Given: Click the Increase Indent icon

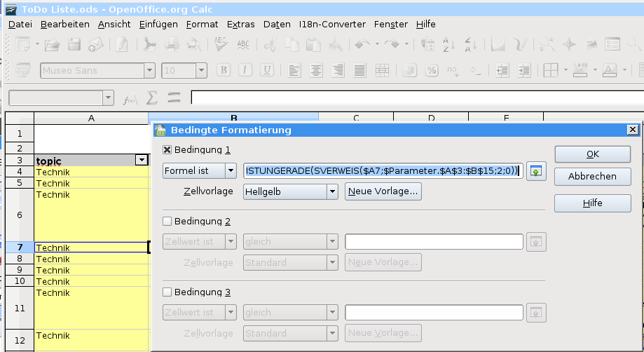Looking at the screenshot, I should [524, 71].
